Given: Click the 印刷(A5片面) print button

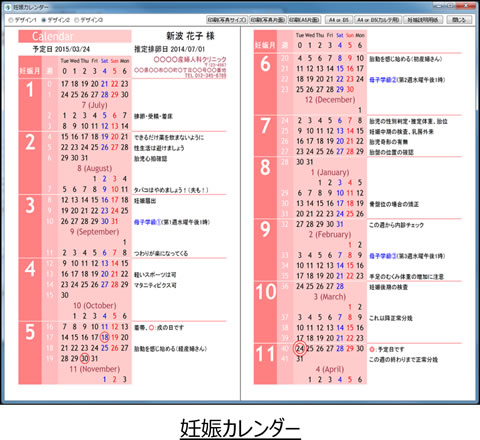Looking at the screenshot, I should click(304, 20).
